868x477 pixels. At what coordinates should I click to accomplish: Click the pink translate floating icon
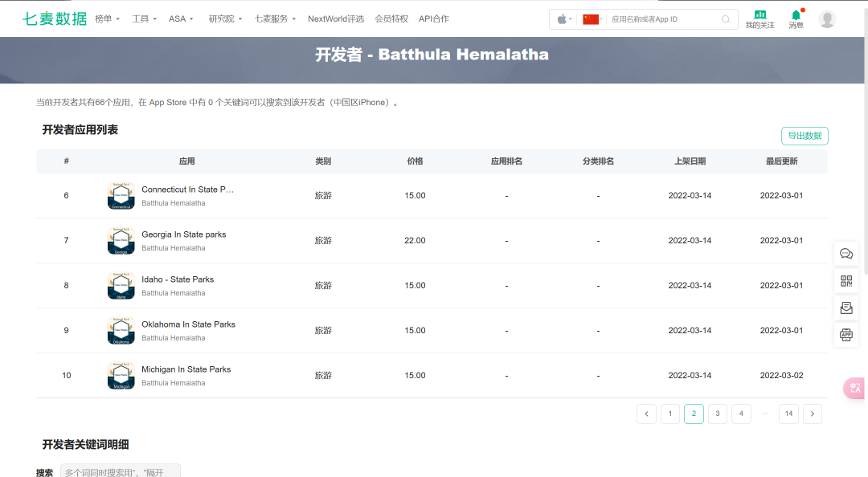tap(854, 388)
